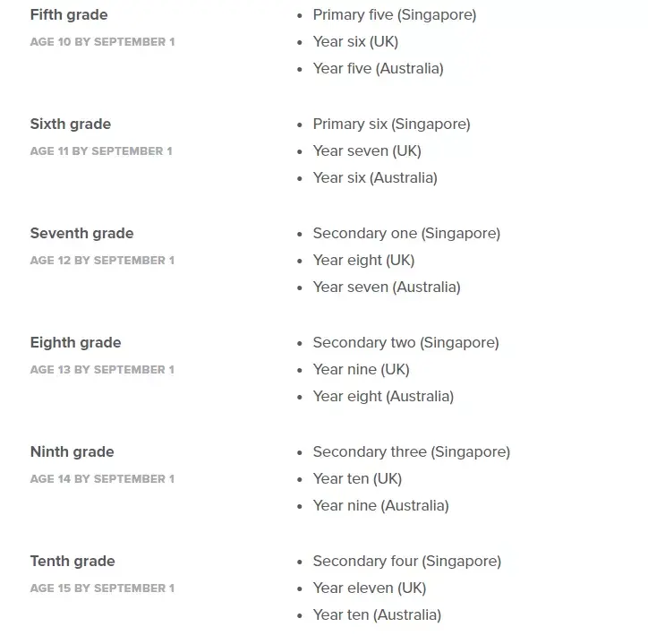Click Year eight (UK) list item
The width and height of the screenshot is (648, 644).
coord(363,260)
